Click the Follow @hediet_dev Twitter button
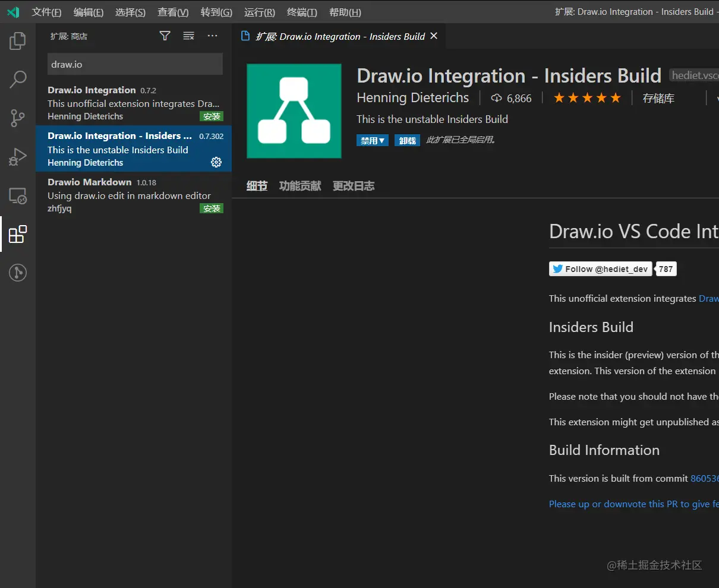719x588 pixels. (600, 269)
